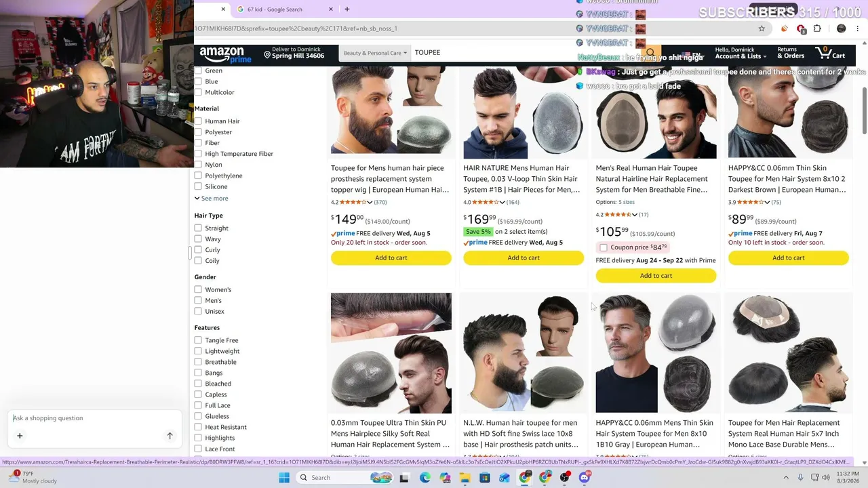Open the HAPPY&CC gray-haired man product thumbnail
Viewport: 868px width, 488px height.
tap(656, 353)
